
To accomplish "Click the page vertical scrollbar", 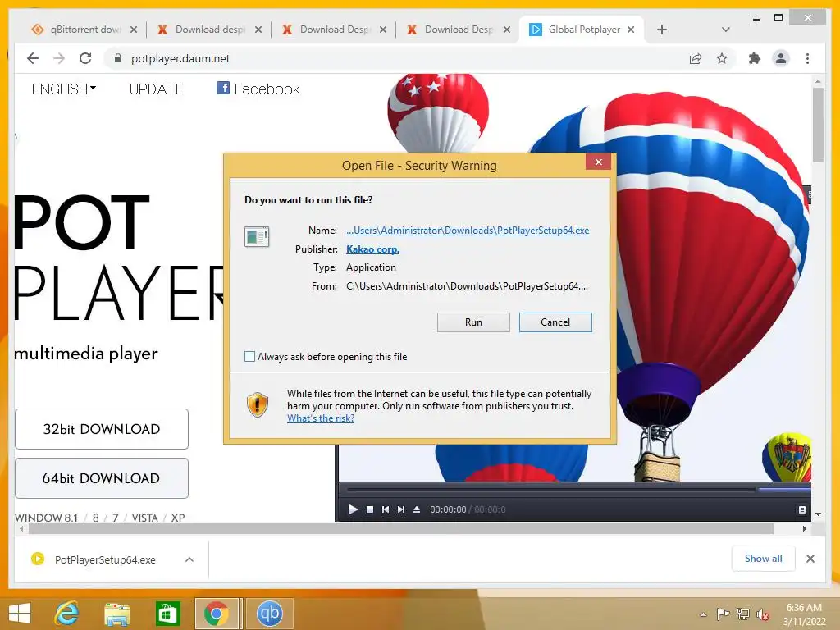I will 818,125.
